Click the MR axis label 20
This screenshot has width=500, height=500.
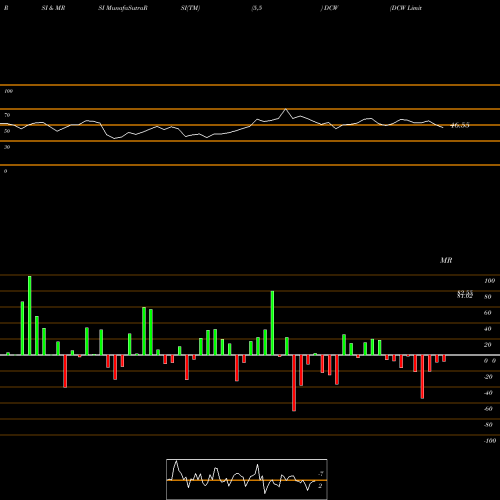tap(488, 345)
